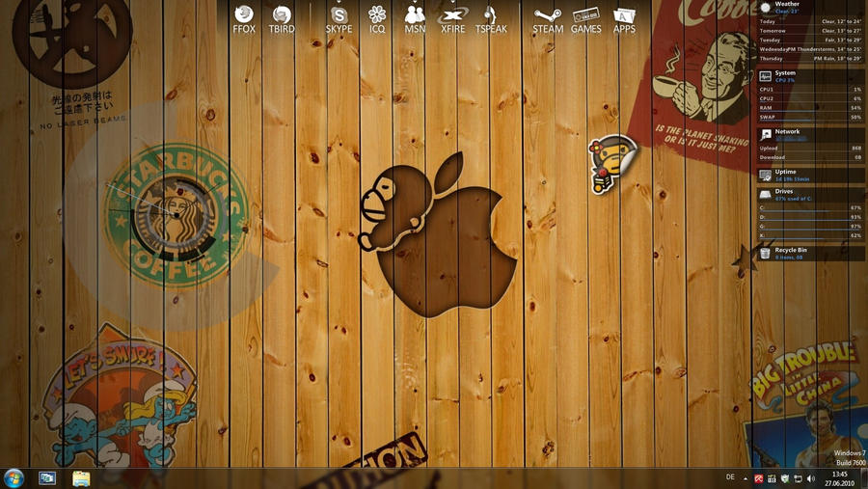
Task: Click the Upload network row
Action: [x=810, y=149]
